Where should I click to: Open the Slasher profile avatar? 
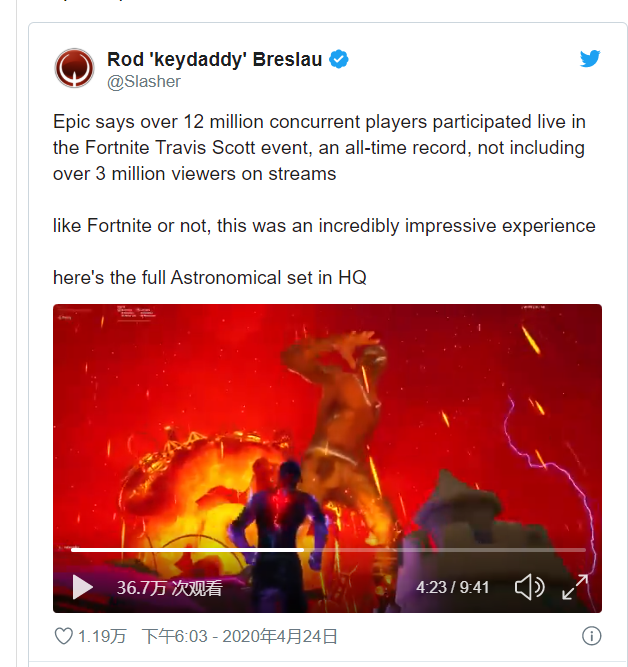tap(74, 68)
